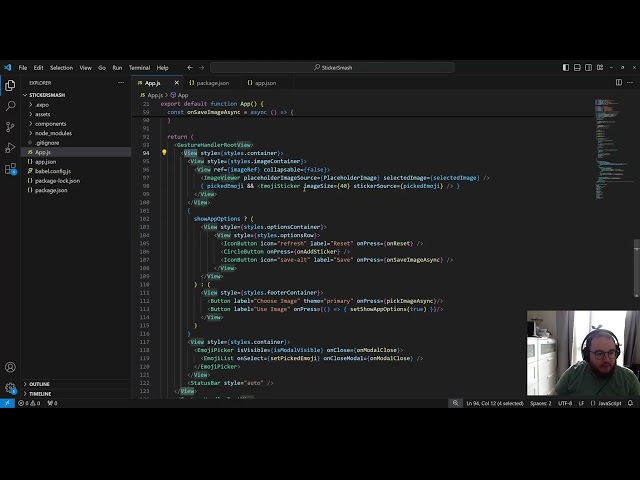Open the Manage gear icon
640x480 pixels.
(10, 388)
